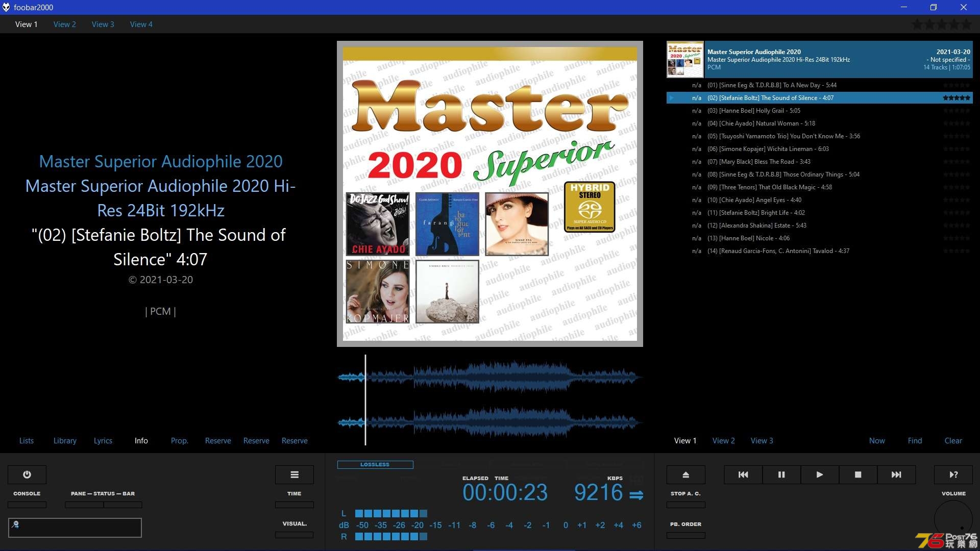This screenshot has width=980, height=551.
Task: Open the first Reserve panel tab
Action: click(218, 440)
